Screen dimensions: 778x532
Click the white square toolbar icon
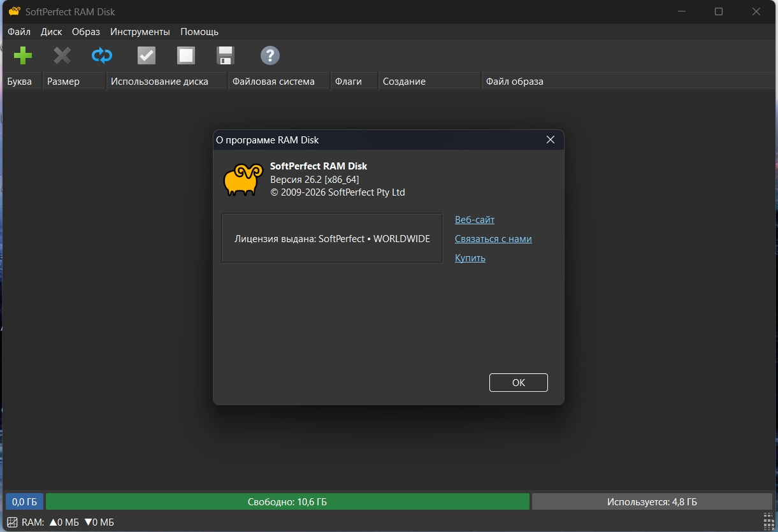click(186, 55)
